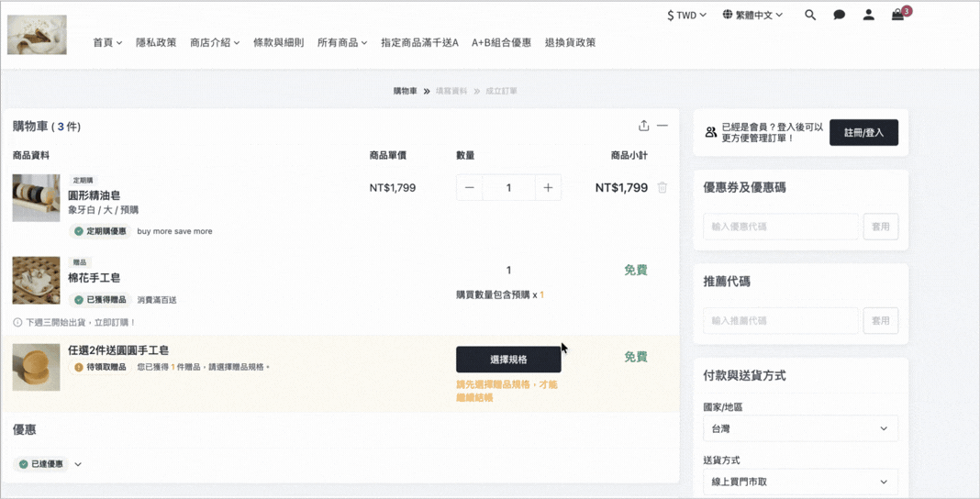The image size is (980, 499).
Task: Open 指定商品滿千送A menu item
Action: coord(419,42)
